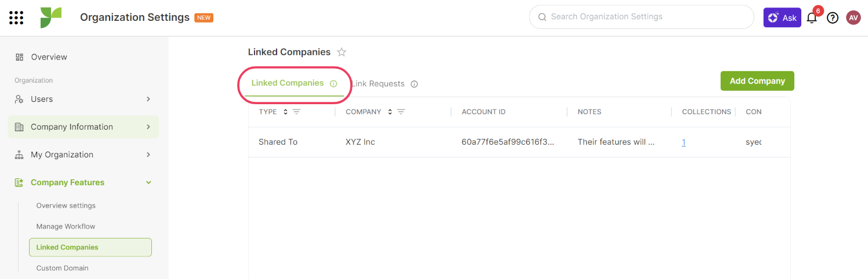Star Linked Companies page as favorite

(x=342, y=52)
